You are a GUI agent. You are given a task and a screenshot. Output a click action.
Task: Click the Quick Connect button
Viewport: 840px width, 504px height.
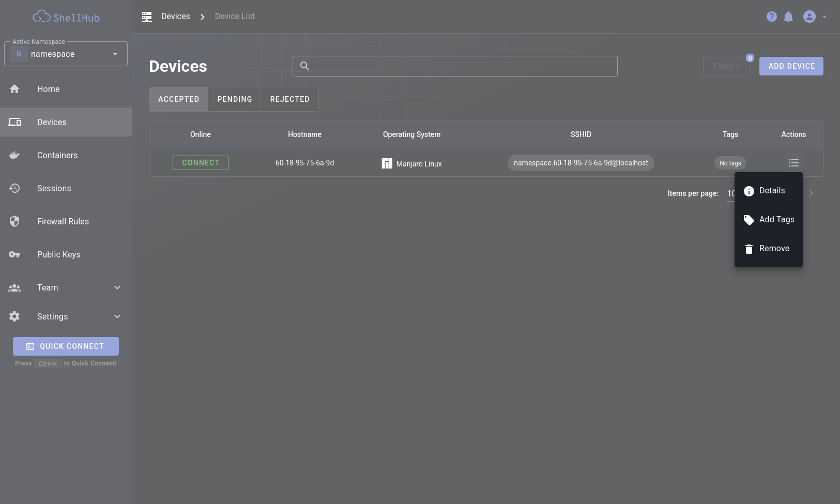click(x=66, y=346)
